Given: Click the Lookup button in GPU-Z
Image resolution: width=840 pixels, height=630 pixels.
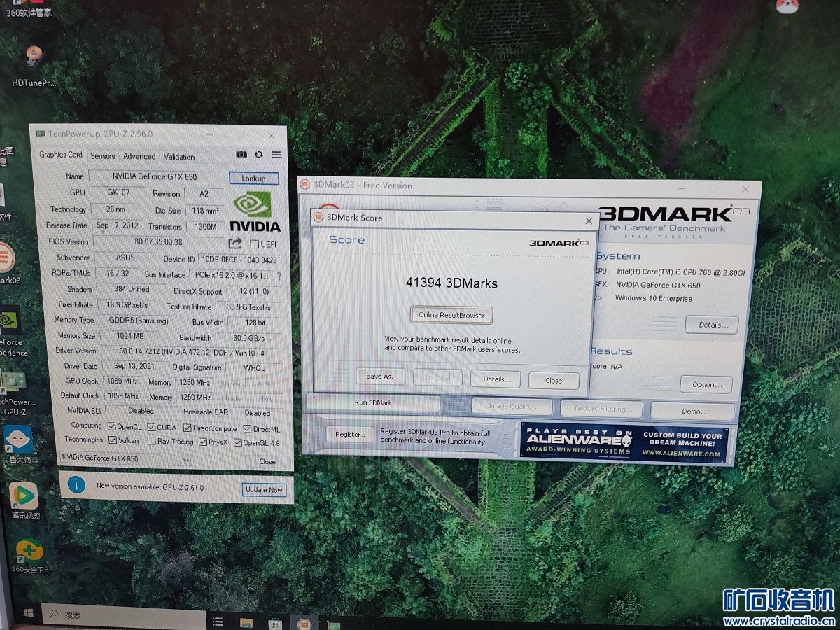Looking at the screenshot, I should click(x=253, y=178).
